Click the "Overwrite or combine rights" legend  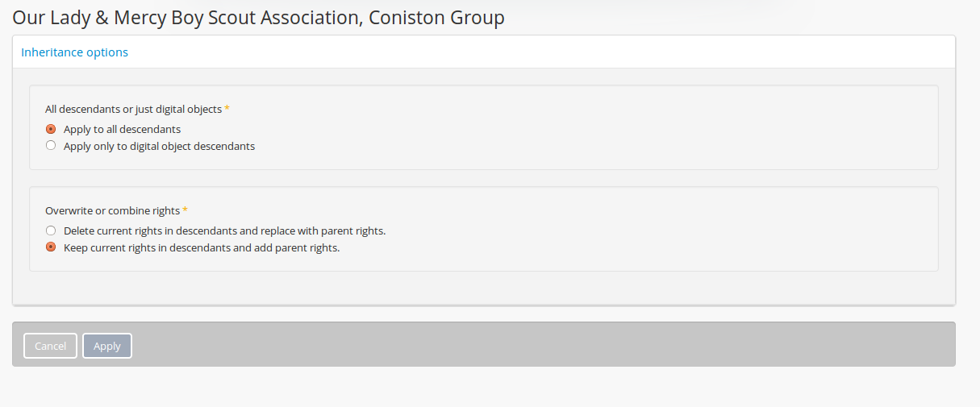[x=112, y=210]
